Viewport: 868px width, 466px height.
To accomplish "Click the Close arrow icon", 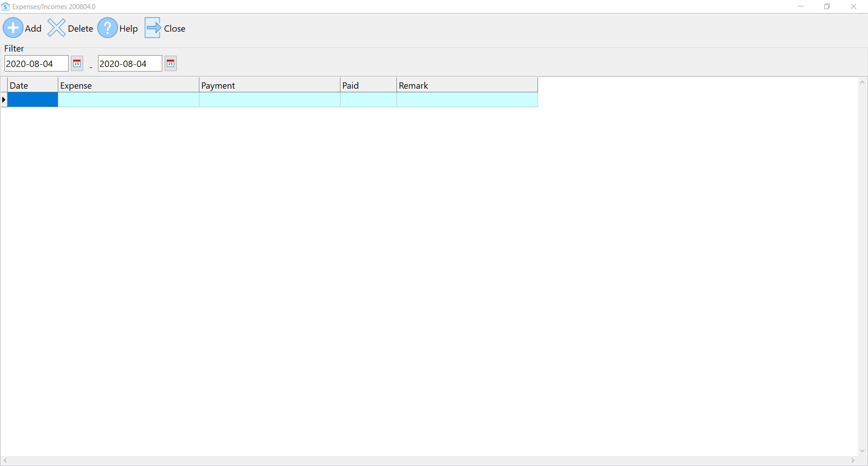I will [153, 28].
